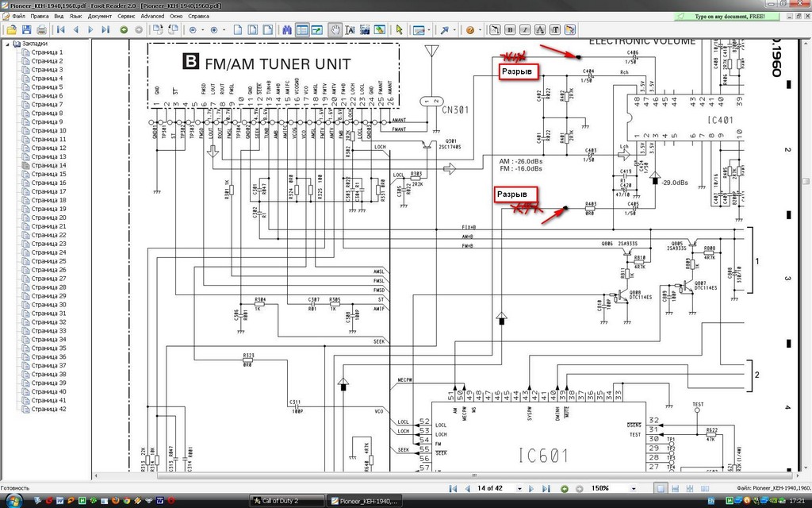812x508 pixels.
Task: Open the 150% zoom level dropdown
Action: (633, 488)
